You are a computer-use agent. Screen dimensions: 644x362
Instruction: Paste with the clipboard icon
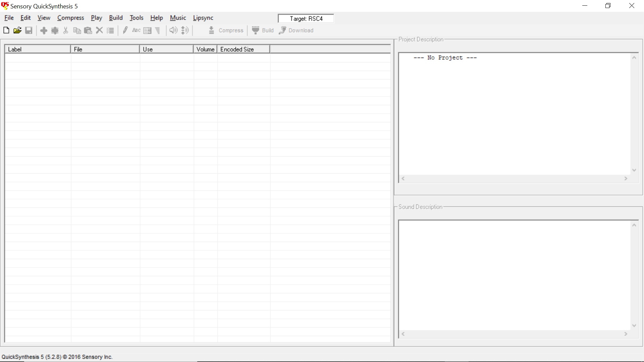88,31
